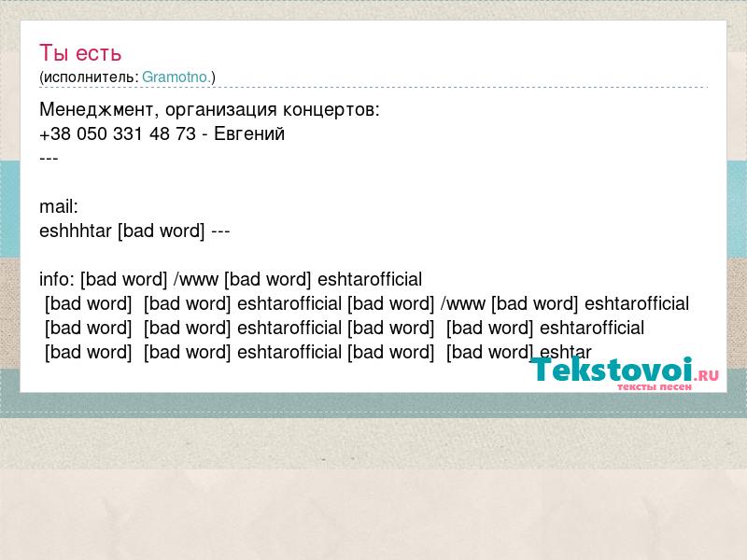747x560 pixels.
Task: Click the line 'Менеджмент, организация концертов:'
Action: click(209, 110)
